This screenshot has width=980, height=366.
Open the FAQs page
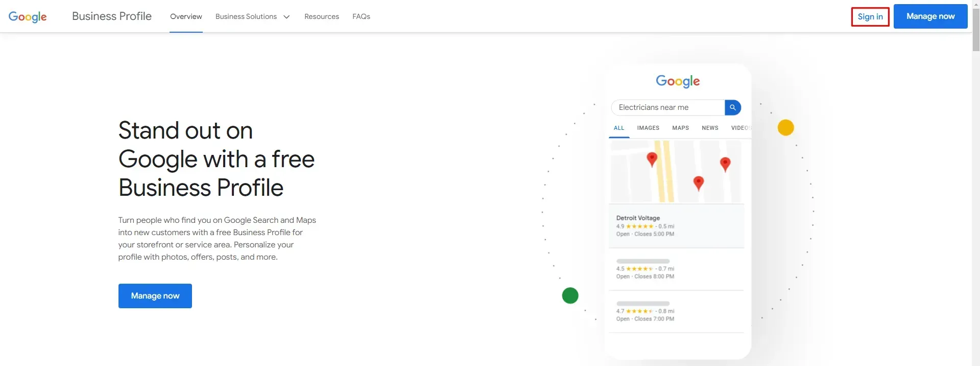pos(361,16)
